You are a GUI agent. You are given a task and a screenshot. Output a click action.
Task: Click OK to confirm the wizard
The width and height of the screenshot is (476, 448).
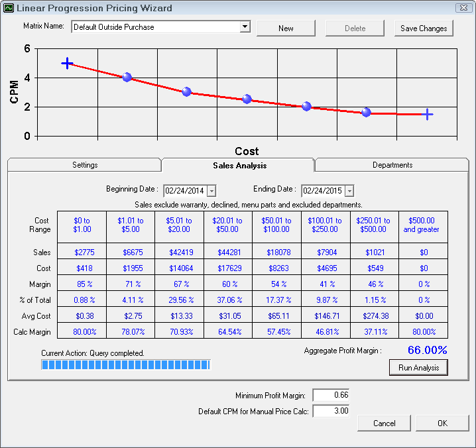pyautogui.click(x=442, y=423)
